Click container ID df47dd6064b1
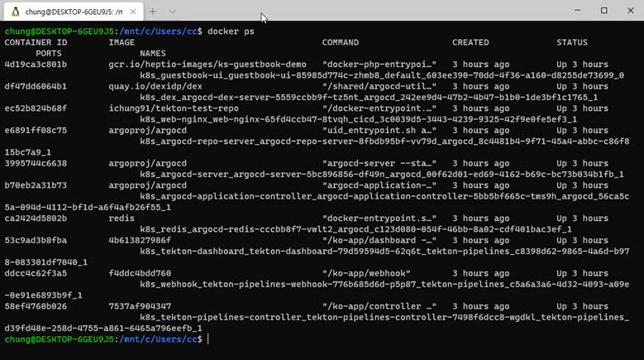This screenshot has height=360, width=644. point(36,86)
